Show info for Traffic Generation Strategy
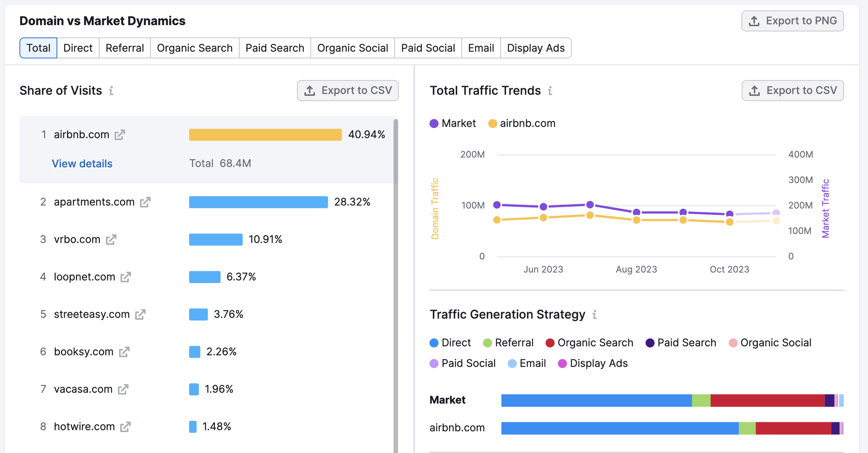Image resolution: width=868 pixels, height=453 pixels. (x=595, y=315)
